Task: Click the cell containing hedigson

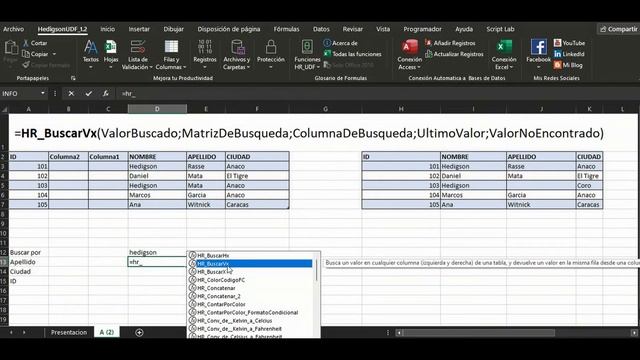Action: [x=157, y=252]
